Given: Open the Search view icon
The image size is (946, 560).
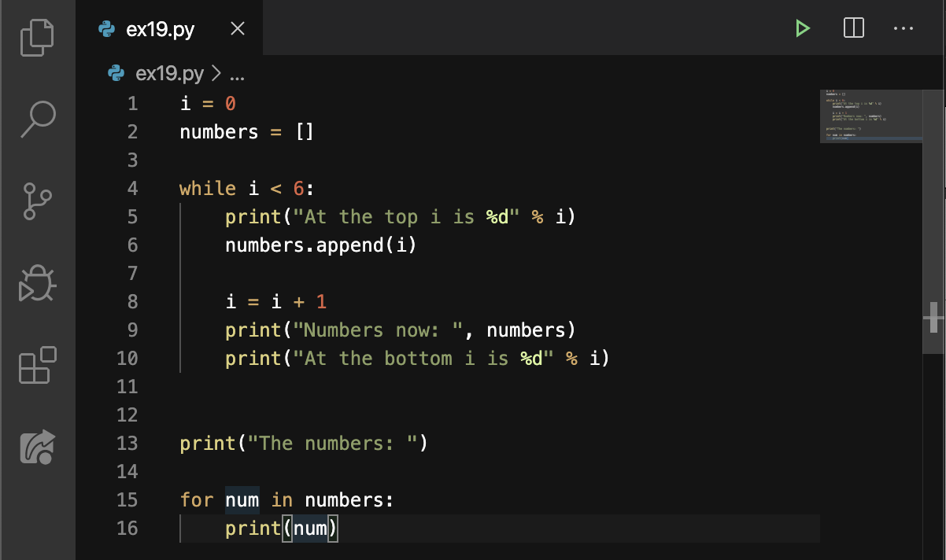Looking at the screenshot, I should (x=37, y=119).
